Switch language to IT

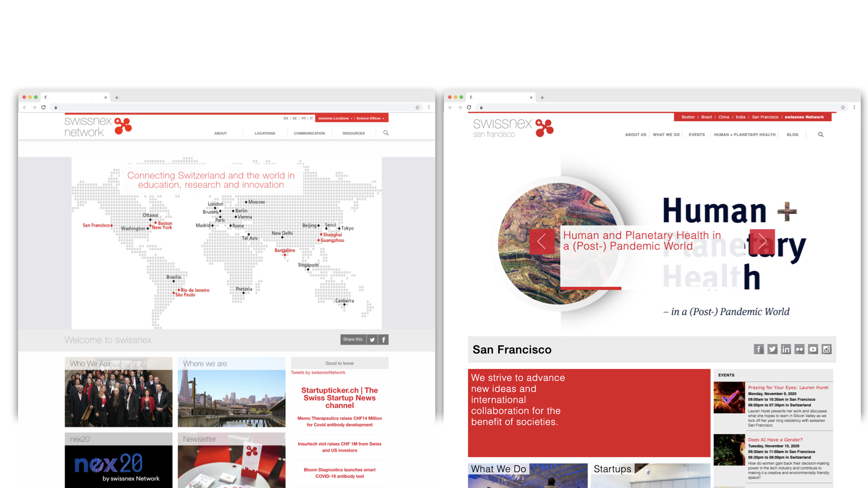(x=311, y=118)
